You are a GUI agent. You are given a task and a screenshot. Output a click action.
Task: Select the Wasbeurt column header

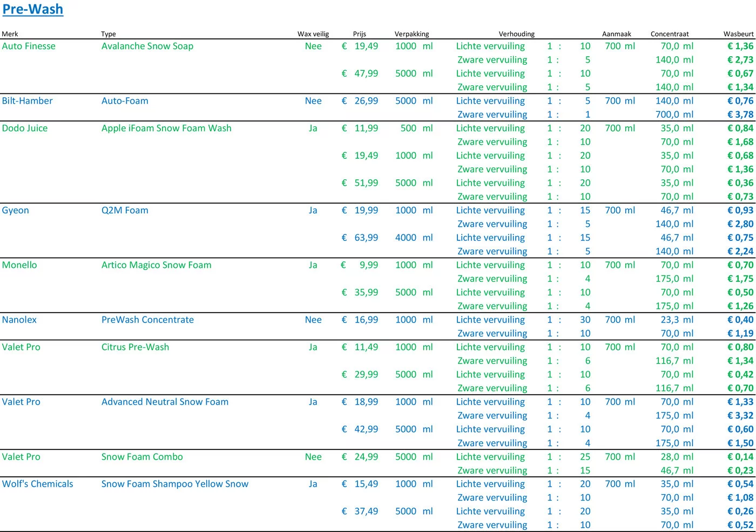pos(739,33)
